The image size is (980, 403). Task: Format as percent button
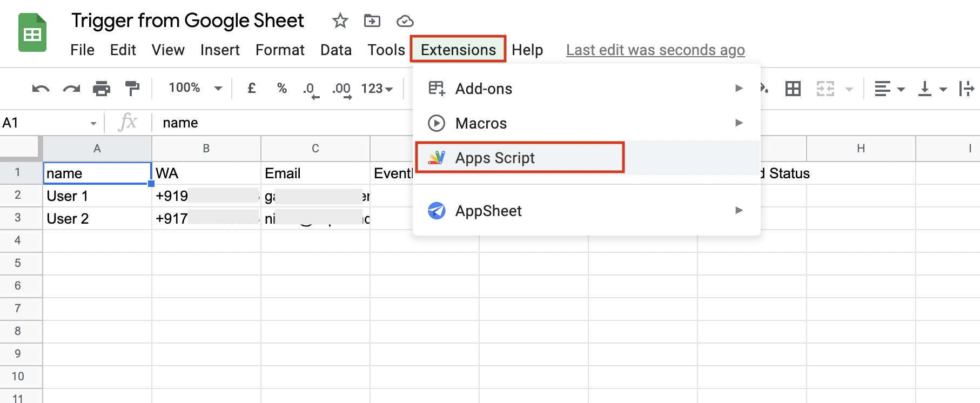(281, 88)
